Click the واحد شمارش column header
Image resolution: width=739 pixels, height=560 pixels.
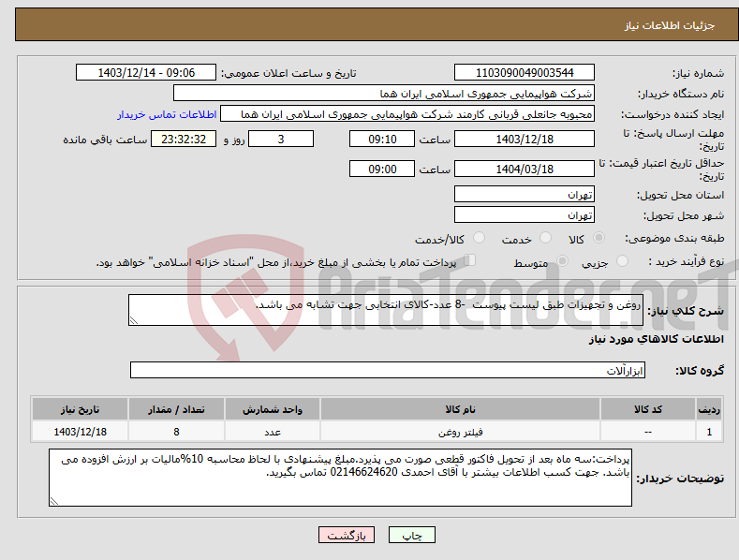(273, 409)
